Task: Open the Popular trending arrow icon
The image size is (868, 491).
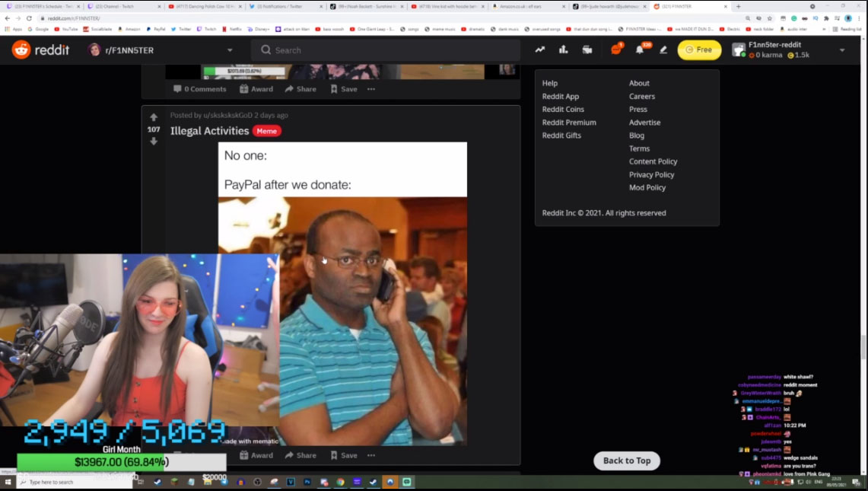Action: point(539,50)
